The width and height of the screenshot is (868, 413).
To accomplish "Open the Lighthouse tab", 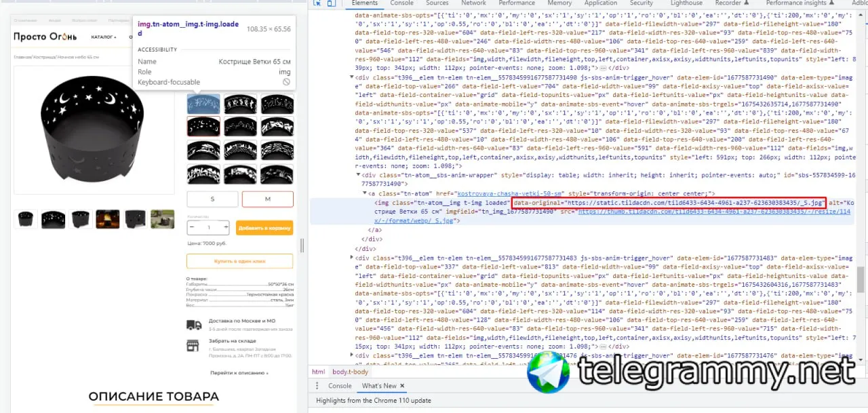I will coord(686,3).
